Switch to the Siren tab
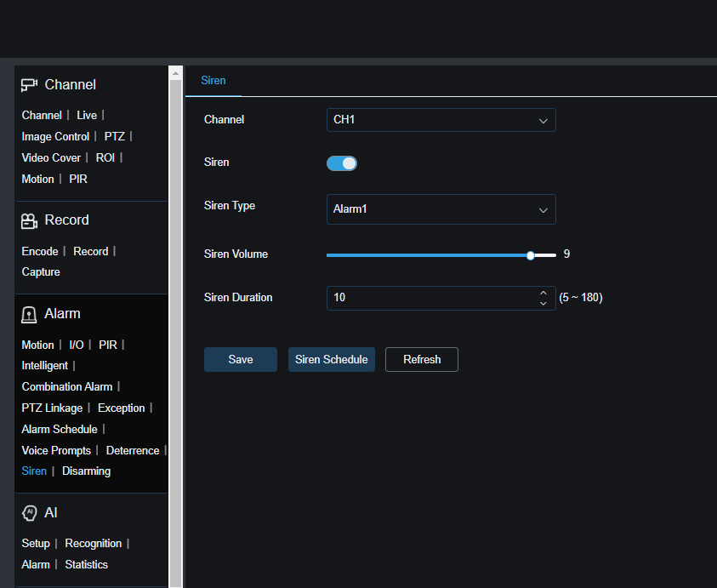Image resolution: width=717 pixels, height=588 pixels. click(x=213, y=81)
